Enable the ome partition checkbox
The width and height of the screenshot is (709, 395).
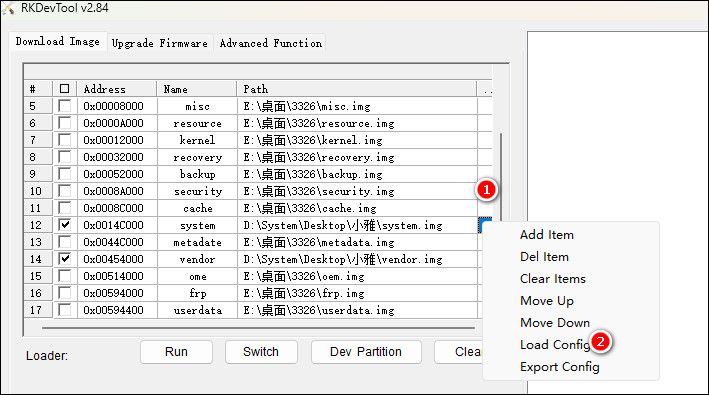tap(65, 276)
